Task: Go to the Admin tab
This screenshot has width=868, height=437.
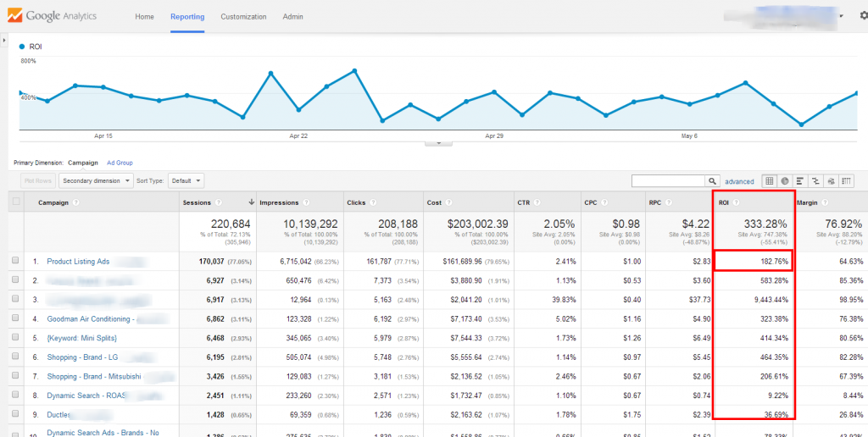Action: click(292, 17)
